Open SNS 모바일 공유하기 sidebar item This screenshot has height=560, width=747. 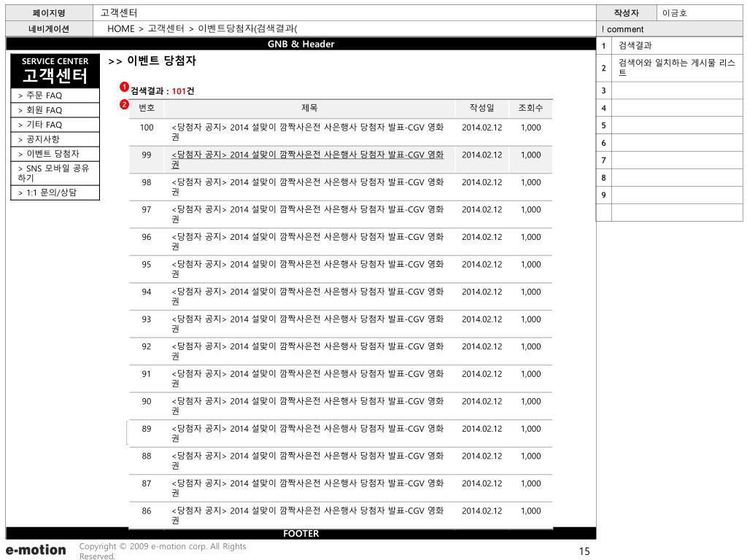[x=55, y=173]
